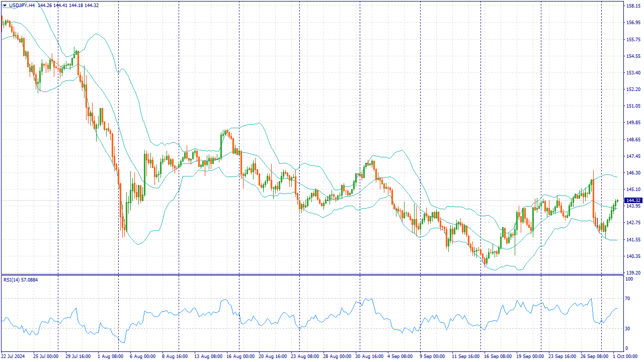This screenshot has height=362, width=644.
Task: Click price level 143.95 on the axis
Action: pos(633,206)
